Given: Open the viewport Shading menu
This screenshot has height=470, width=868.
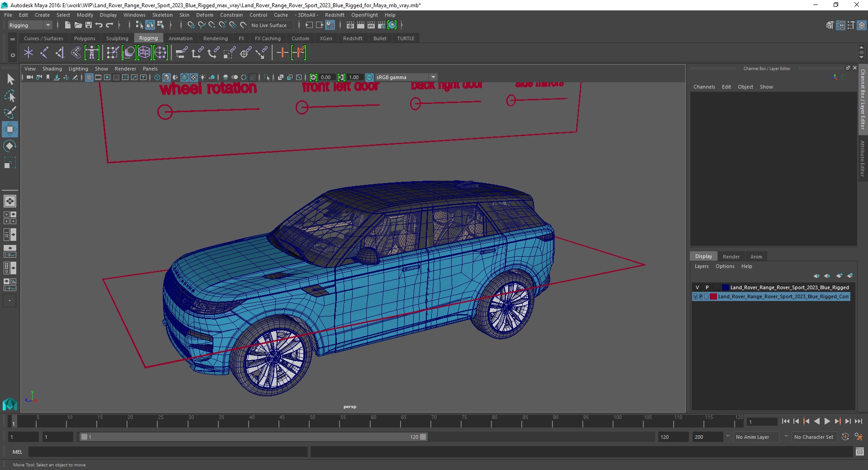Looking at the screenshot, I should tap(52, 69).
